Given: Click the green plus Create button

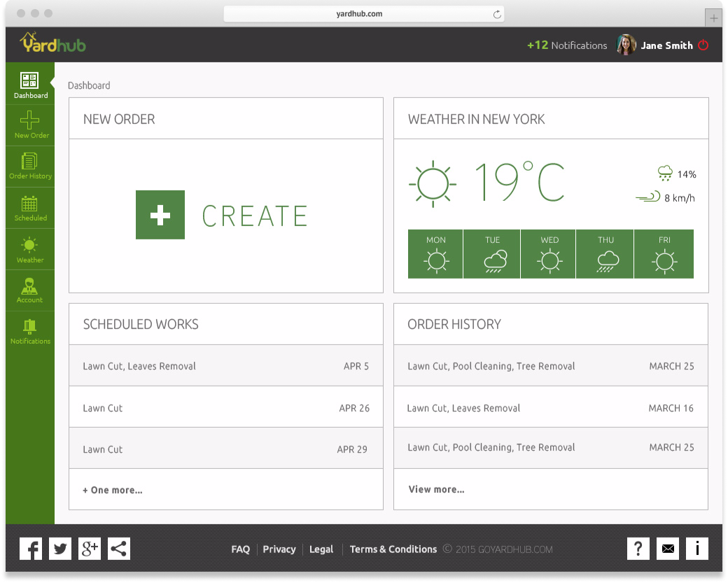Looking at the screenshot, I should pyautogui.click(x=160, y=214).
